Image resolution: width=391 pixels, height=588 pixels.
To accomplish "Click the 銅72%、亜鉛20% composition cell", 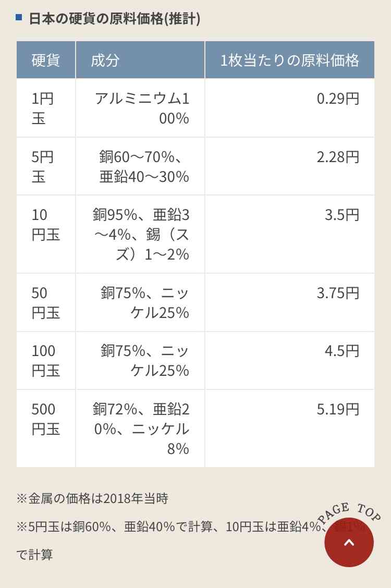I will click(140, 428).
